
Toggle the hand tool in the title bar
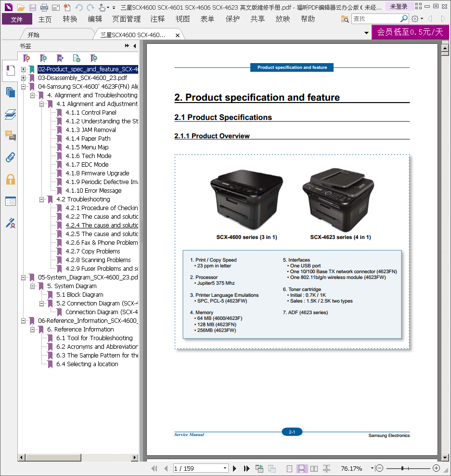[x=102, y=7]
